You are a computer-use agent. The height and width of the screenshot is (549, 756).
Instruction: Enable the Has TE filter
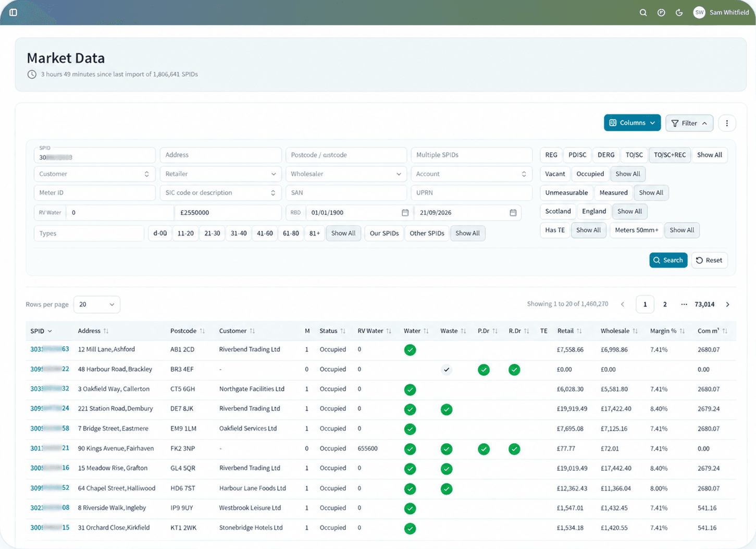tap(555, 230)
